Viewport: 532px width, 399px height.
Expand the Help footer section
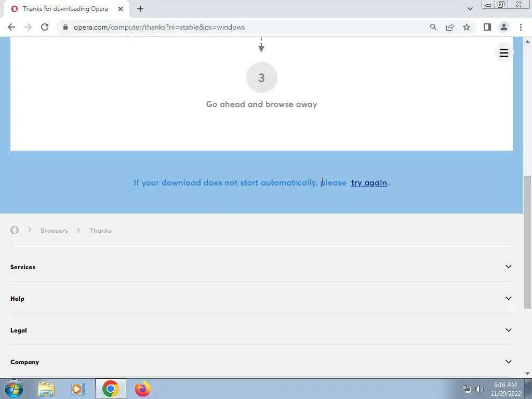(508, 299)
